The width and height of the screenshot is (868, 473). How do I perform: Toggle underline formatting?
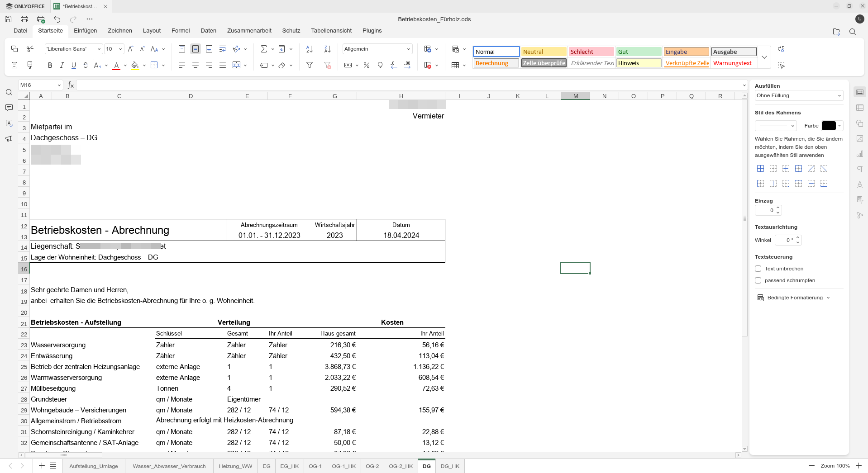74,65
